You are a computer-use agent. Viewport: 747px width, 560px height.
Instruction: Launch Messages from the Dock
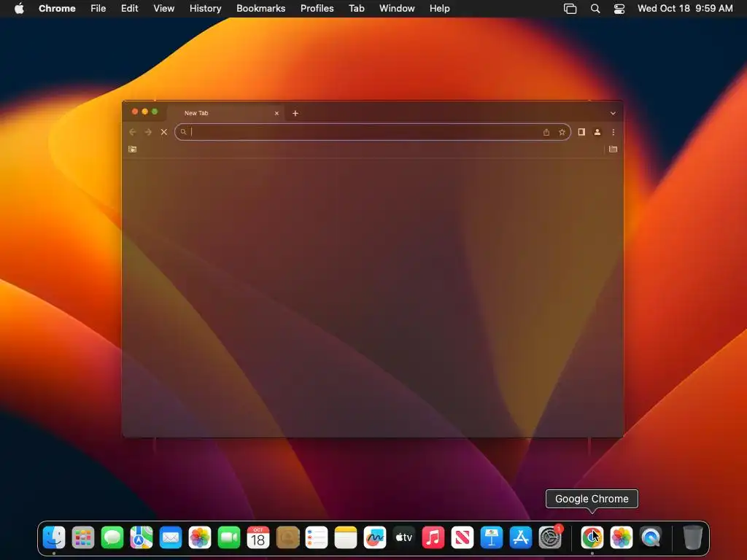tap(112, 537)
